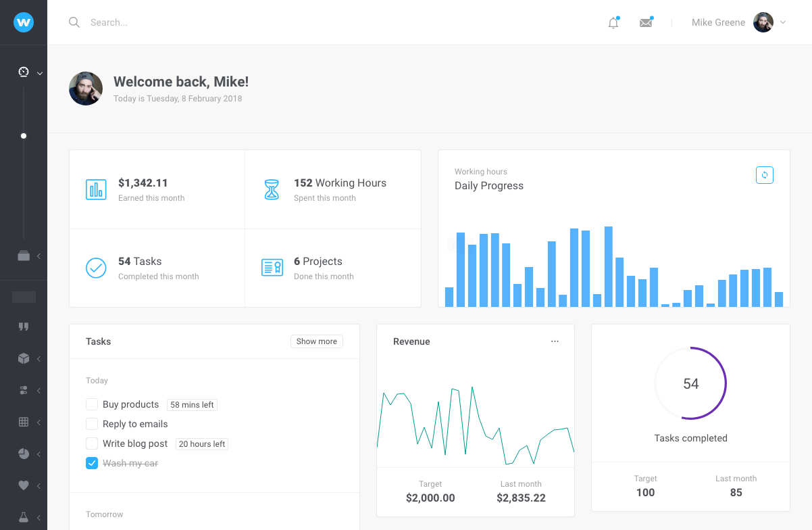Select the cube icon in sidebar

[24, 359]
